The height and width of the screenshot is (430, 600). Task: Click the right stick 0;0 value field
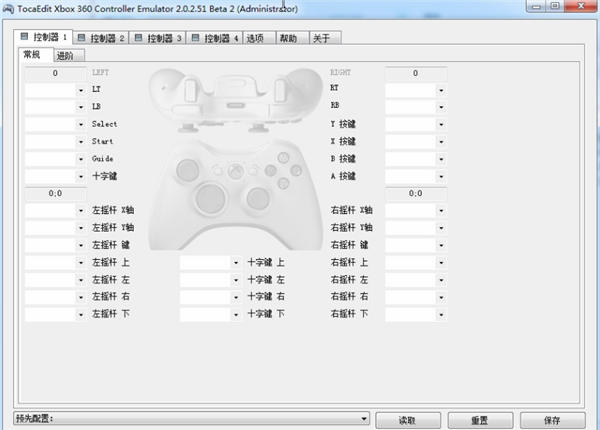tap(416, 194)
